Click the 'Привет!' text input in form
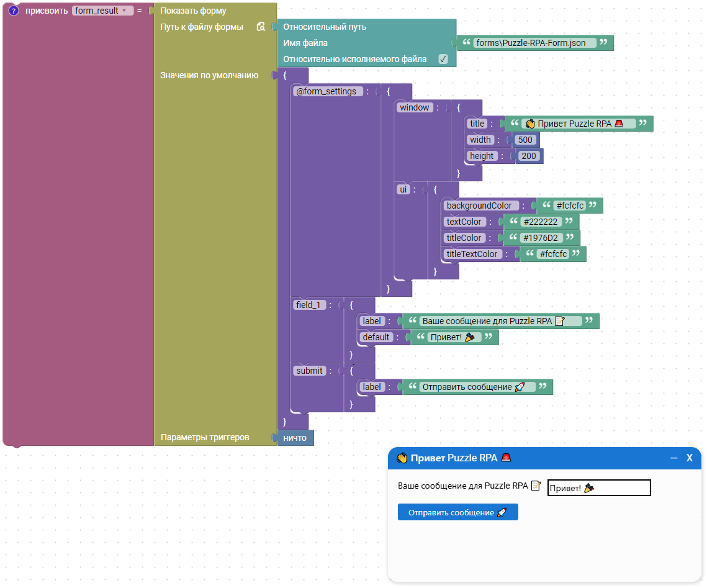This screenshot has width=707, height=588. pyautogui.click(x=598, y=488)
